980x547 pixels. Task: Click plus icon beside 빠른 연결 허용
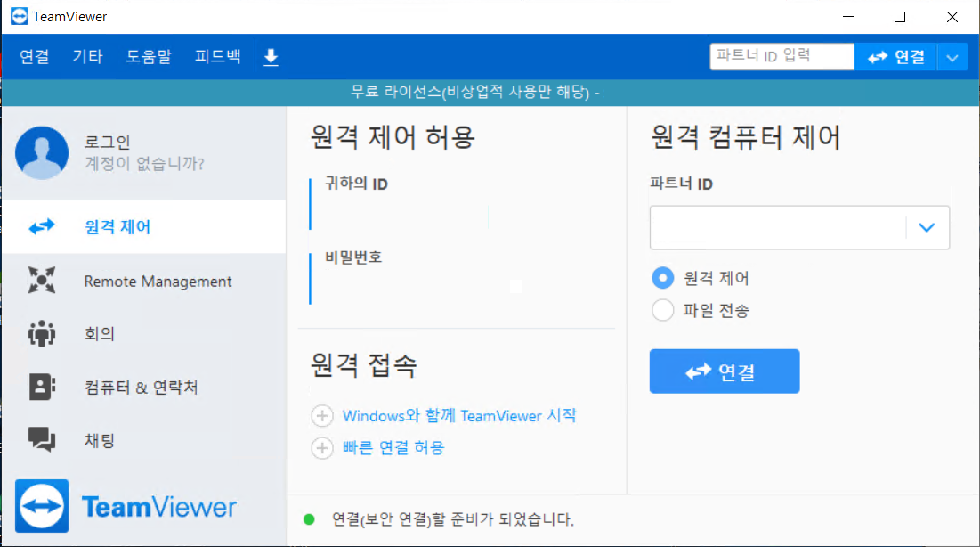point(322,447)
